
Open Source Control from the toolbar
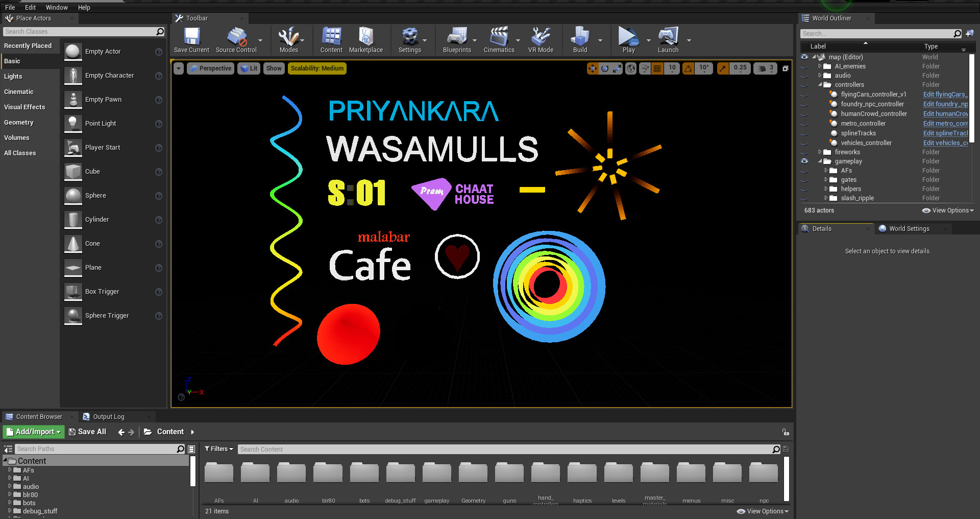coord(236,40)
